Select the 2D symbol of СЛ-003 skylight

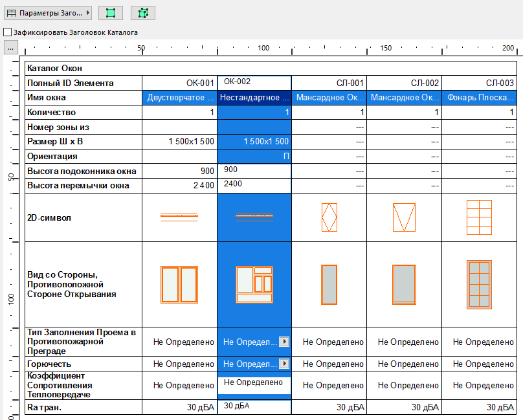[479, 217]
